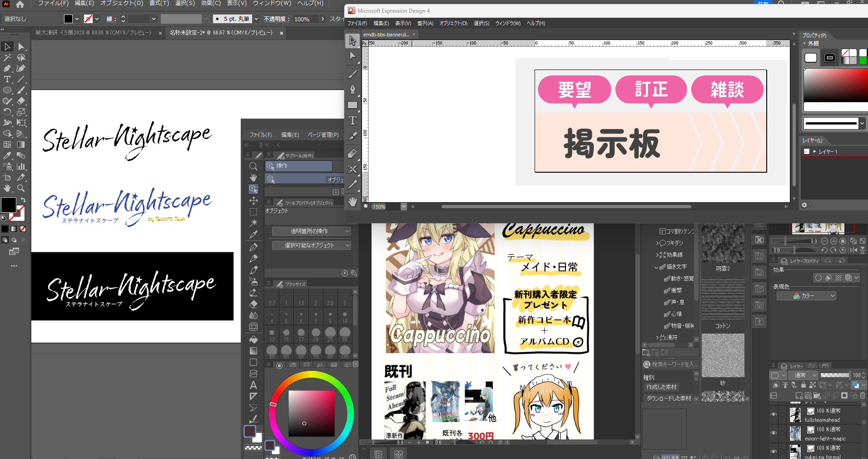This screenshot has height=459, width=868.
Task: Open Expression Design 整列(A) menu
Action: pos(425,23)
